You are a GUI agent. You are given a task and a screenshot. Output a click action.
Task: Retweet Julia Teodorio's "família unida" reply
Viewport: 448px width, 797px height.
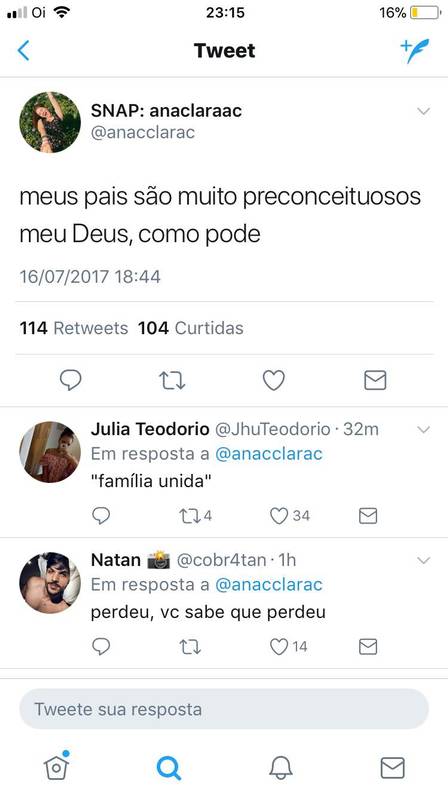click(196, 516)
